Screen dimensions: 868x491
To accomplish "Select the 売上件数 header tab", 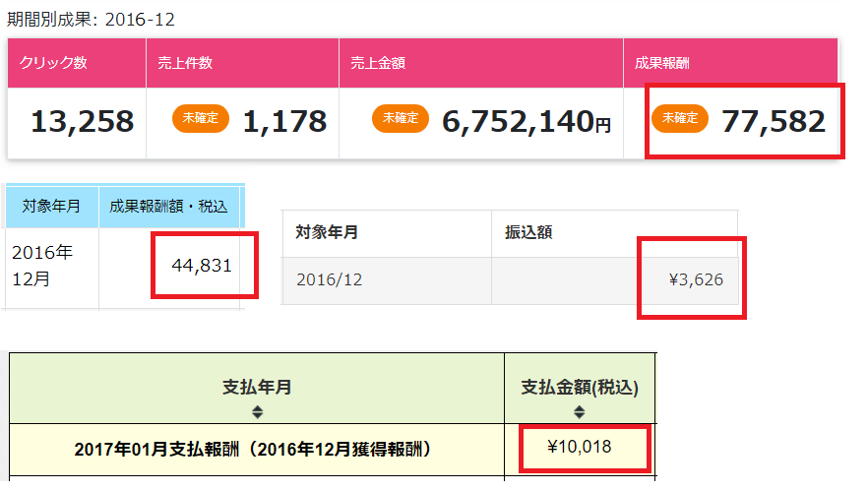I will pos(242,63).
